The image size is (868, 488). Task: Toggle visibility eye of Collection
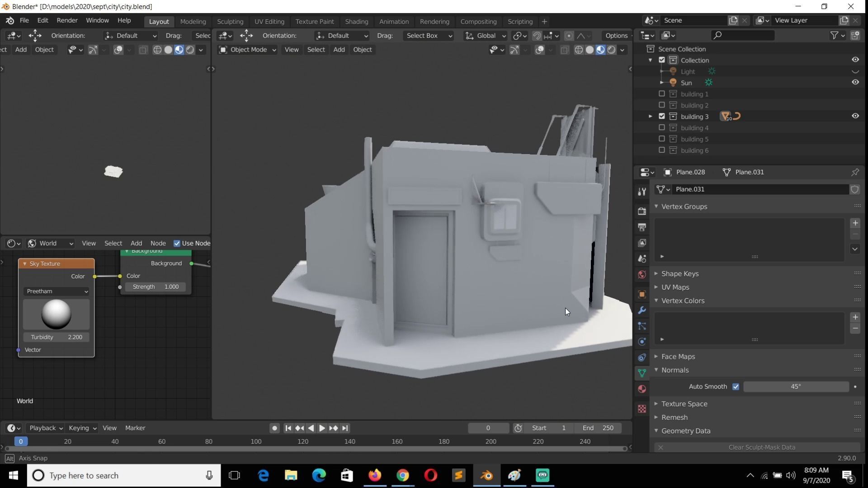tap(855, 60)
